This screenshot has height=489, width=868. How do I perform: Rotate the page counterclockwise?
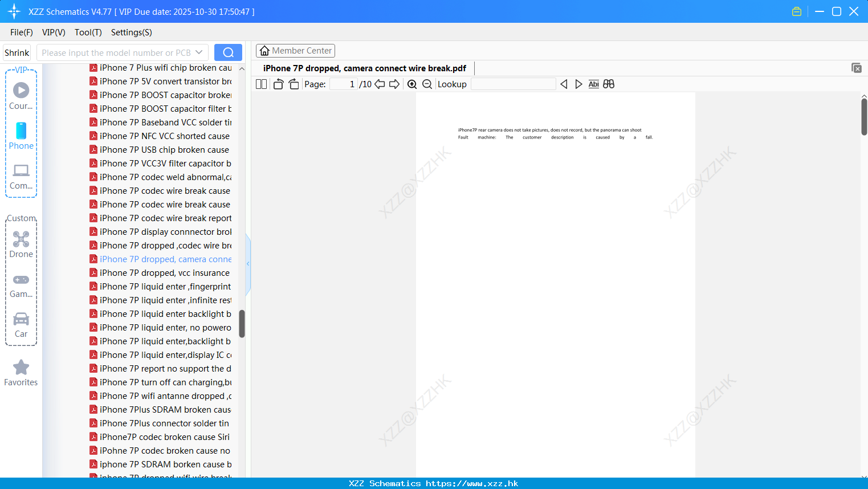tap(278, 84)
